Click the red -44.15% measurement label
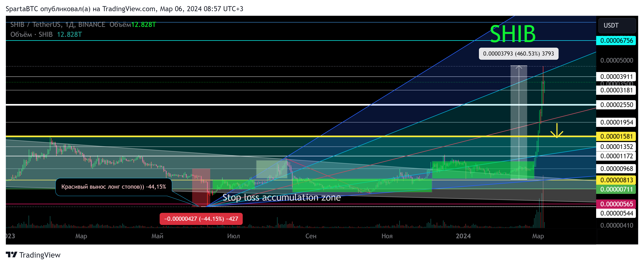644x265 pixels. tap(201, 219)
